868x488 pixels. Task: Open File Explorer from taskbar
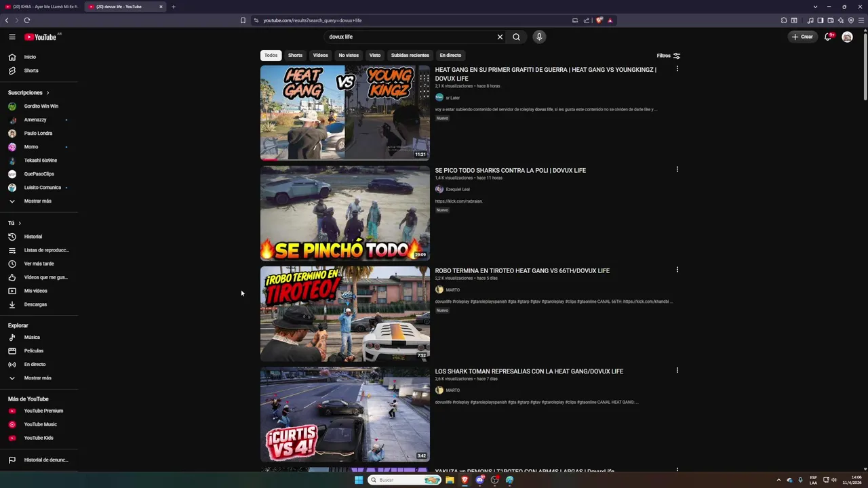pos(450,480)
